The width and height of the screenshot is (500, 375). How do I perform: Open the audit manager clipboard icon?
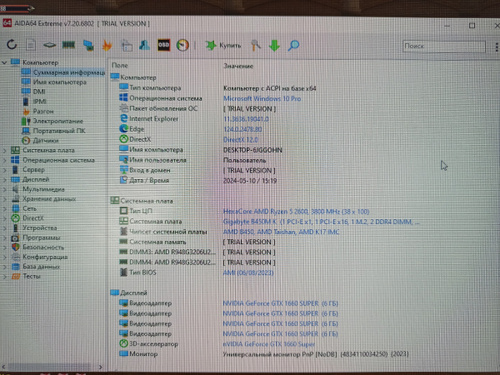(127, 45)
